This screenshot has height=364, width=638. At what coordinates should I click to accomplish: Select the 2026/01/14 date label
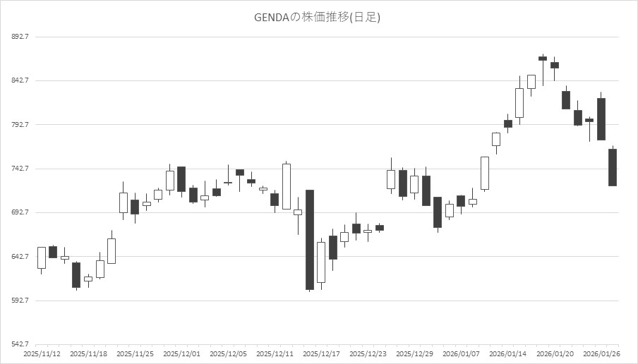(507, 353)
